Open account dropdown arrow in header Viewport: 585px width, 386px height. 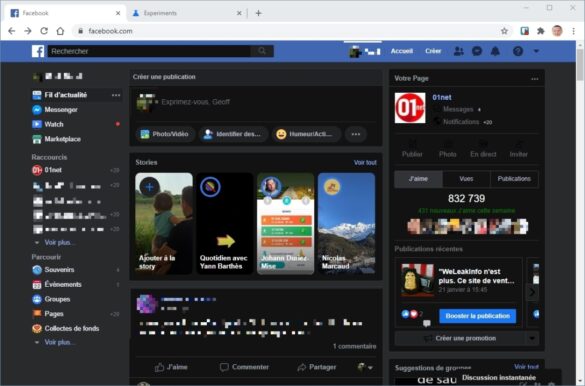coord(536,51)
